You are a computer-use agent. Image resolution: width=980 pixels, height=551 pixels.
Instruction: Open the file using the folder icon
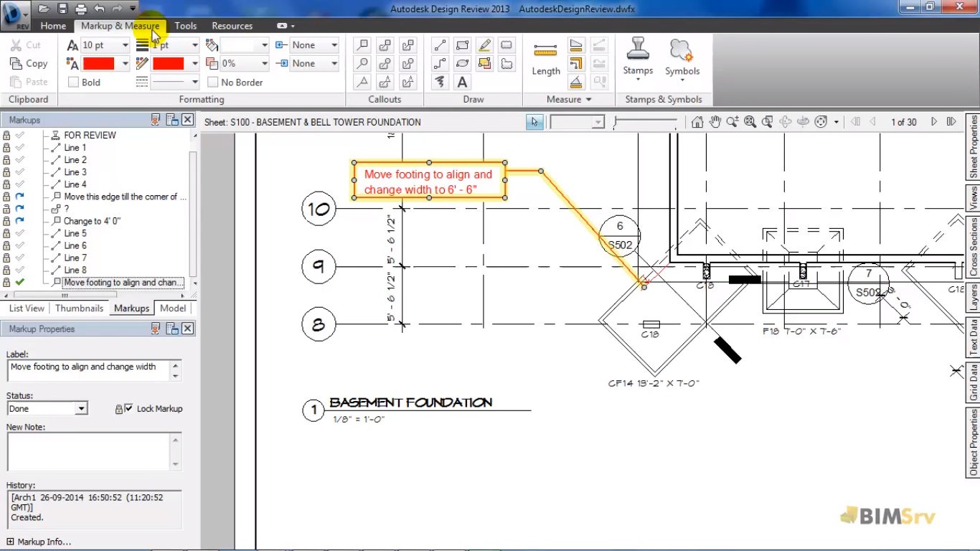(x=44, y=9)
